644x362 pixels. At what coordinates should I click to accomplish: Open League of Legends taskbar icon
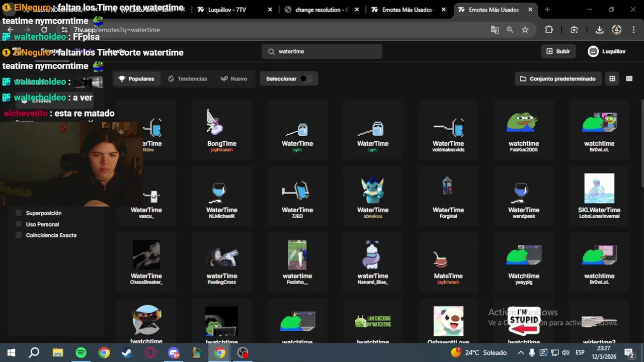click(x=197, y=352)
